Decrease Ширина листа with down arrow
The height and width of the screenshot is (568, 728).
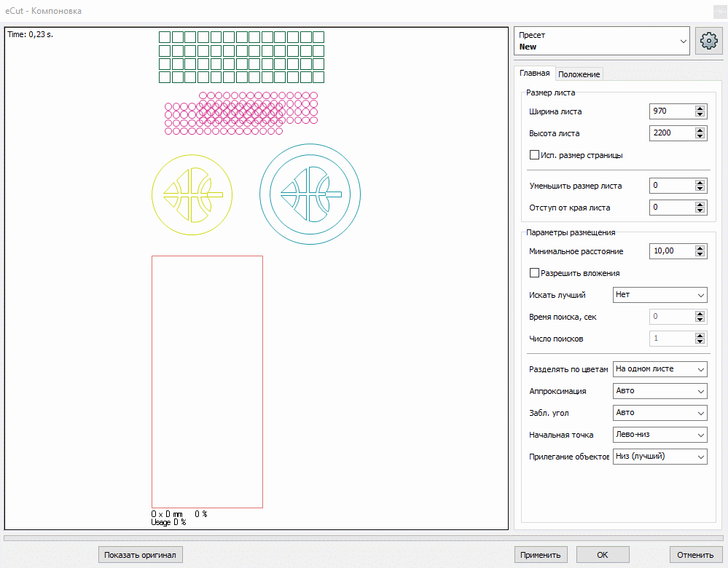[700, 114]
